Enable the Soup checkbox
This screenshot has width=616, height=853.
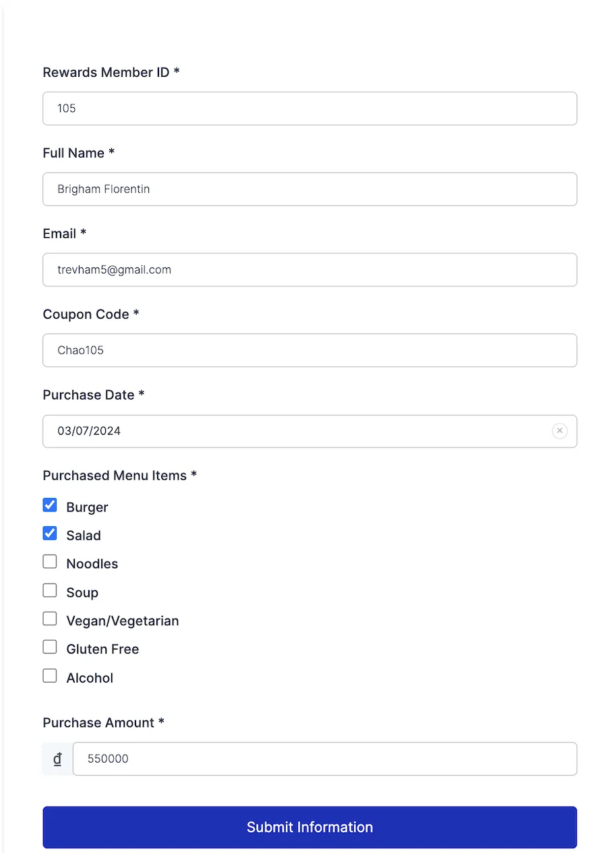(50, 591)
